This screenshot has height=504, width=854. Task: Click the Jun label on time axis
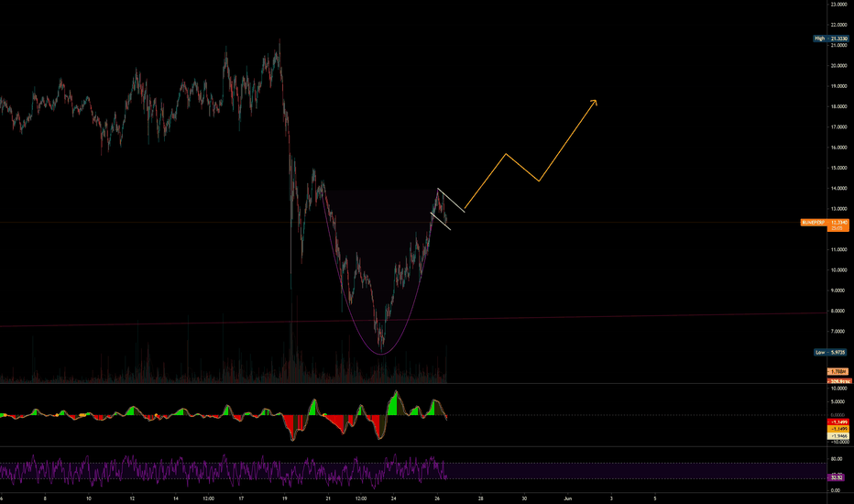click(x=567, y=499)
